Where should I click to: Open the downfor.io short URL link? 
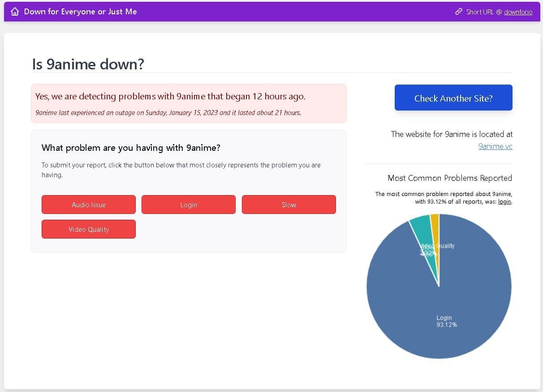(x=518, y=12)
